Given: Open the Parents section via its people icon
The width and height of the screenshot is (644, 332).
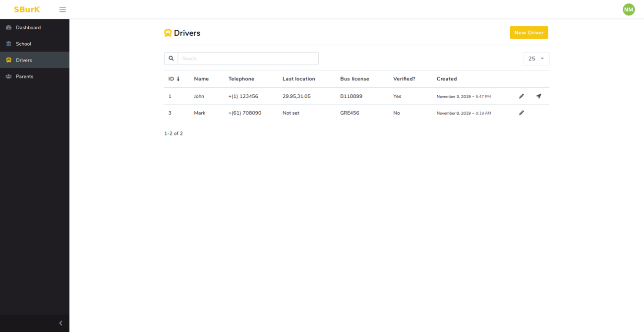Looking at the screenshot, I should (8, 76).
